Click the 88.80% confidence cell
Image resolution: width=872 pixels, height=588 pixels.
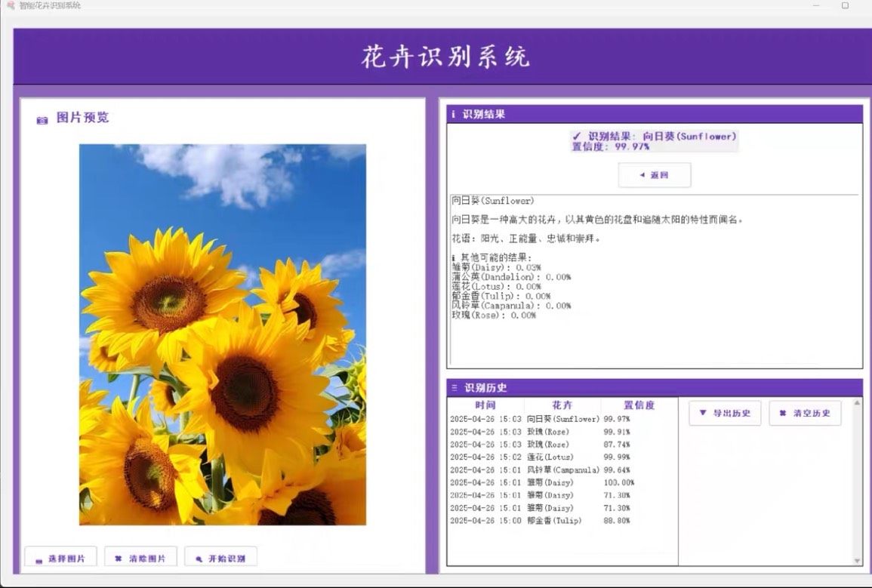(617, 521)
